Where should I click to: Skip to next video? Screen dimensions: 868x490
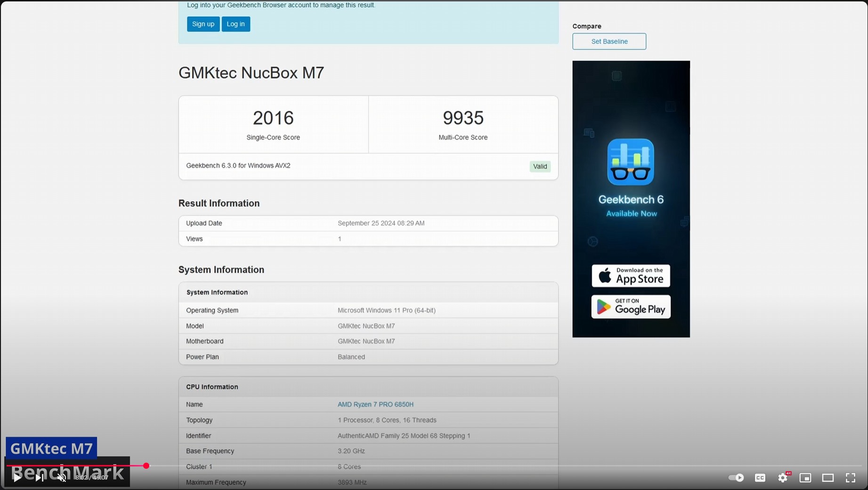[40, 477]
